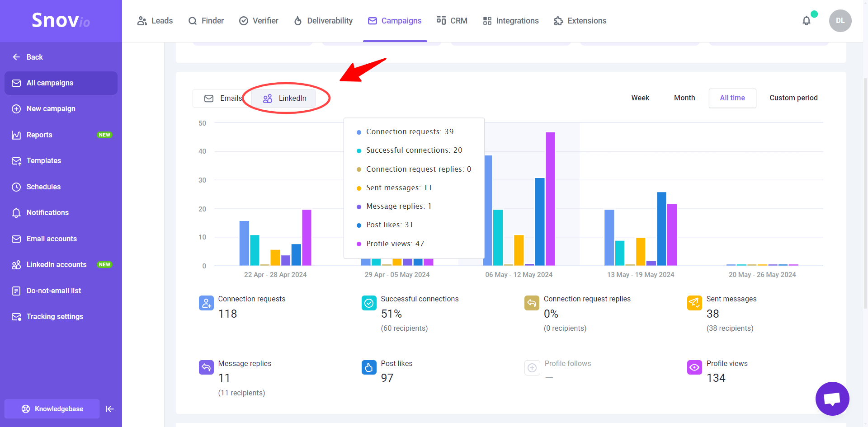Viewport: 868px width, 427px height.
Task: Switch chart to Emails view
Action: [x=222, y=98]
